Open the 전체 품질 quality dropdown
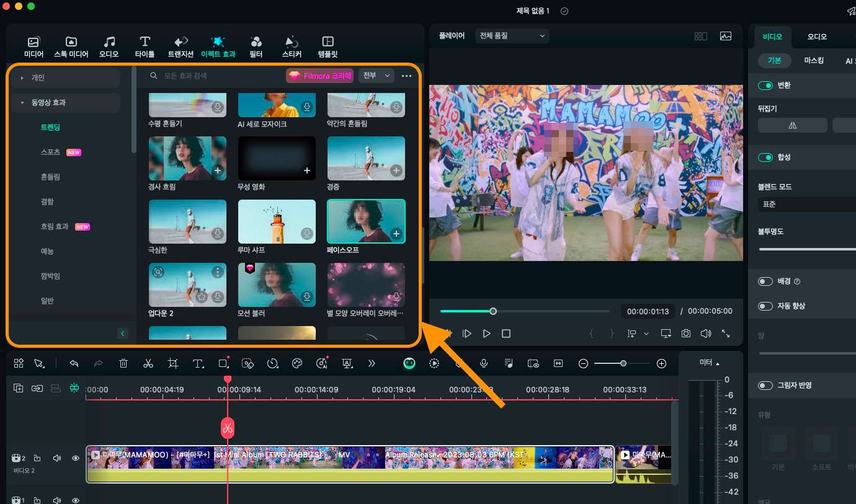Viewport: 856px width, 504px height. pos(512,36)
